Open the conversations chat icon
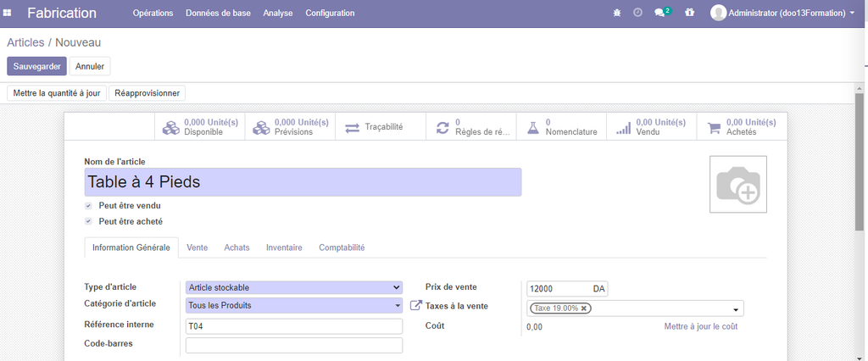 coord(660,13)
